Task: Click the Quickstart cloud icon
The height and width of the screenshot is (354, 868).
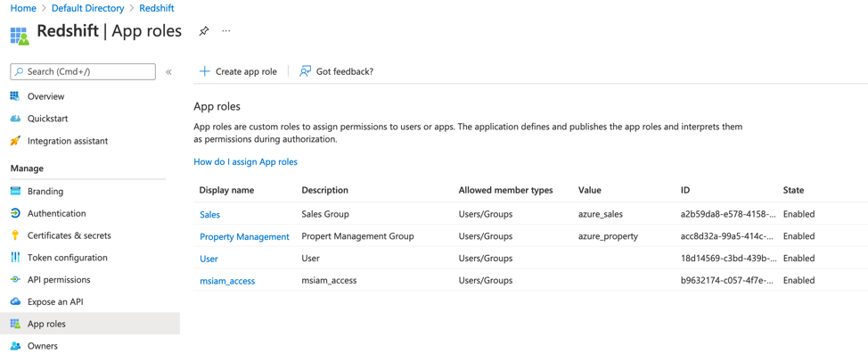Action: coord(15,119)
